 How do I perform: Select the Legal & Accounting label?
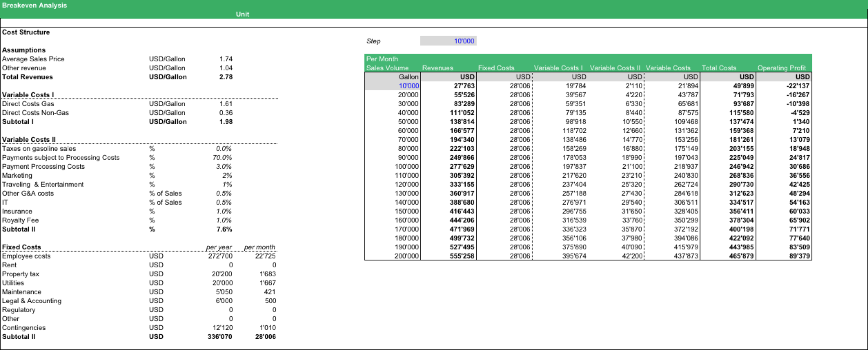[x=32, y=301]
